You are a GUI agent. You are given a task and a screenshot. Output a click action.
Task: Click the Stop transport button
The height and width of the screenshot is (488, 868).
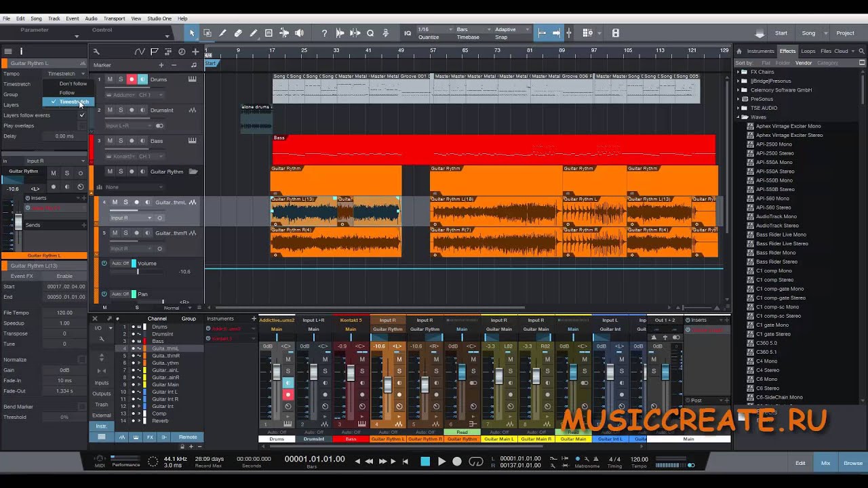pyautogui.click(x=425, y=462)
